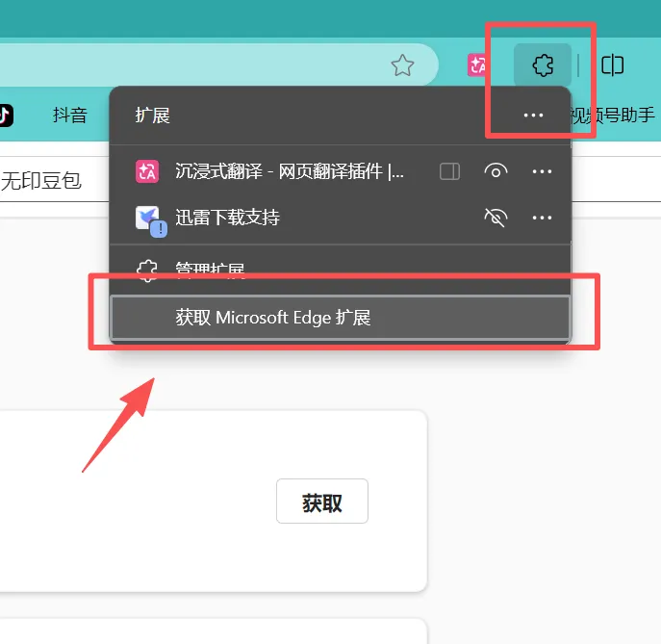Screen dimensions: 661x644
Task: Click the 沉浸式翻译 extension icon in list
Action: pos(147,171)
